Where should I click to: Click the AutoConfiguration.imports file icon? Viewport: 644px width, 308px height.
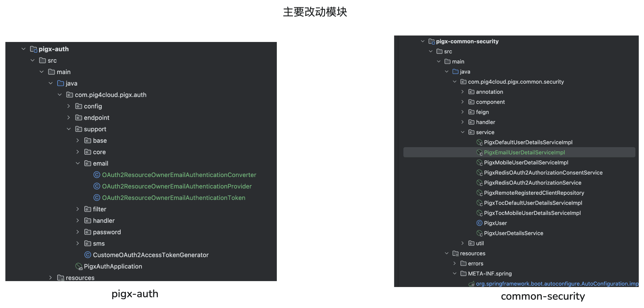click(x=471, y=284)
